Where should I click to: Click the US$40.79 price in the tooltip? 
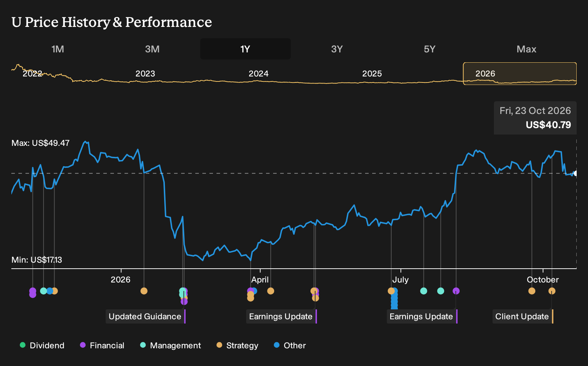click(548, 125)
